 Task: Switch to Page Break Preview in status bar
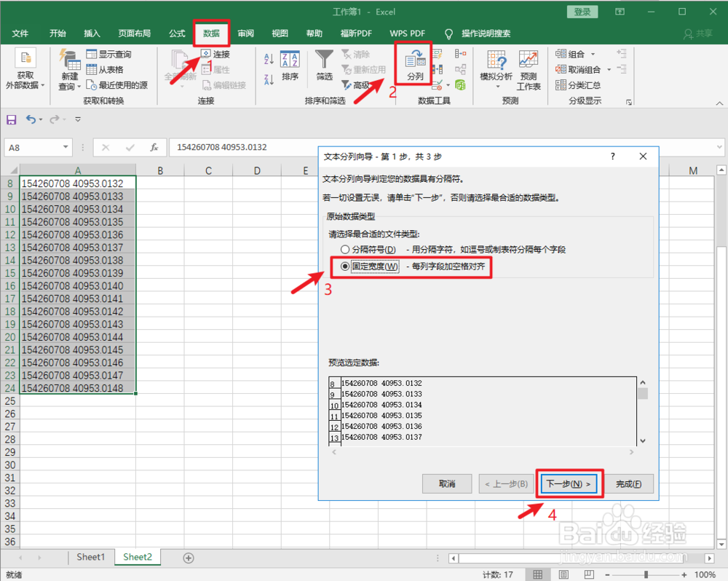(x=589, y=574)
